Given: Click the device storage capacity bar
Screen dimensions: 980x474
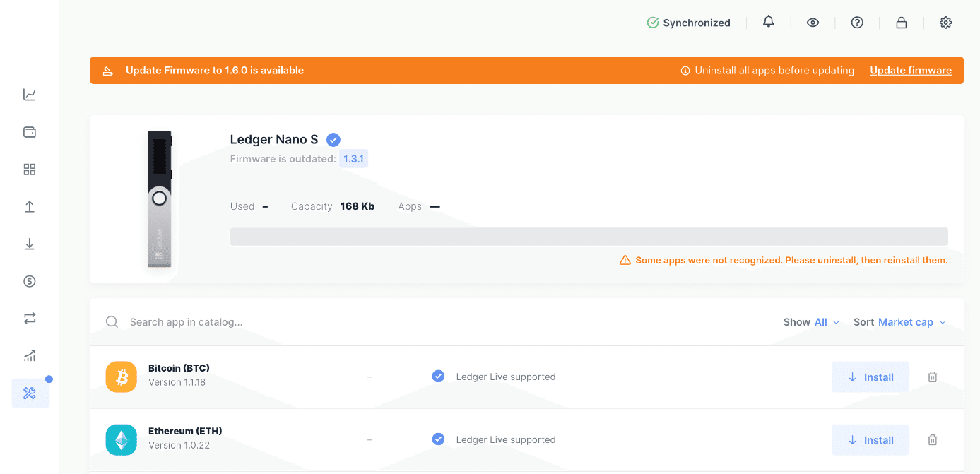Looking at the screenshot, I should [589, 237].
